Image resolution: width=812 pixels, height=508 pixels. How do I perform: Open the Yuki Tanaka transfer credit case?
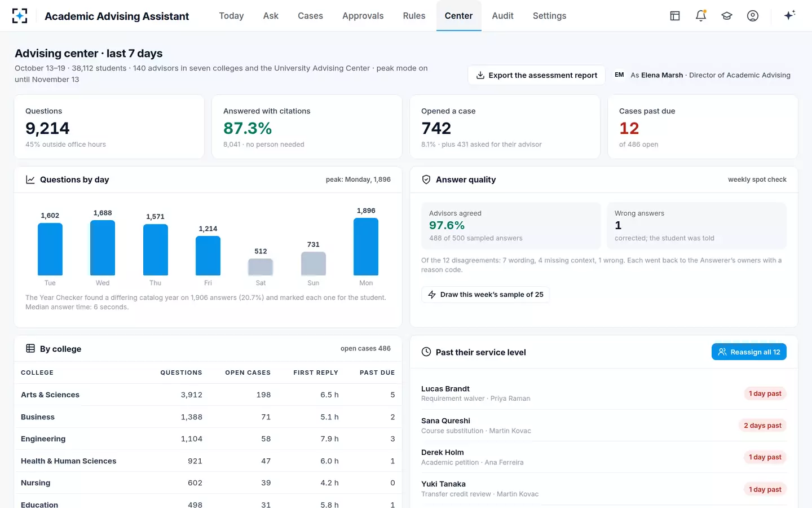(604, 489)
